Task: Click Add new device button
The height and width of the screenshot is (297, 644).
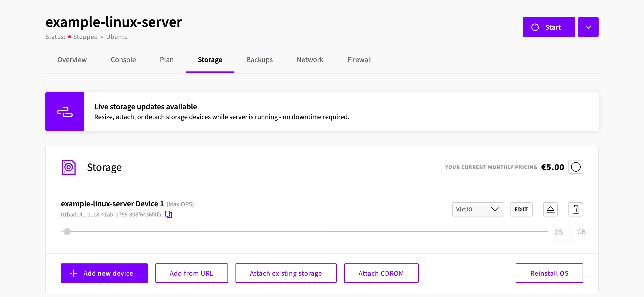Action: (x=104, y=273)
